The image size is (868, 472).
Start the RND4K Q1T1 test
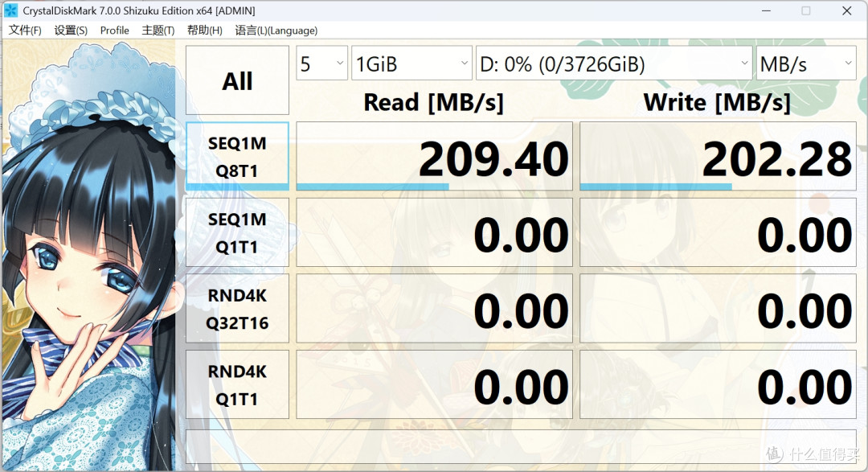coord(237,384)
